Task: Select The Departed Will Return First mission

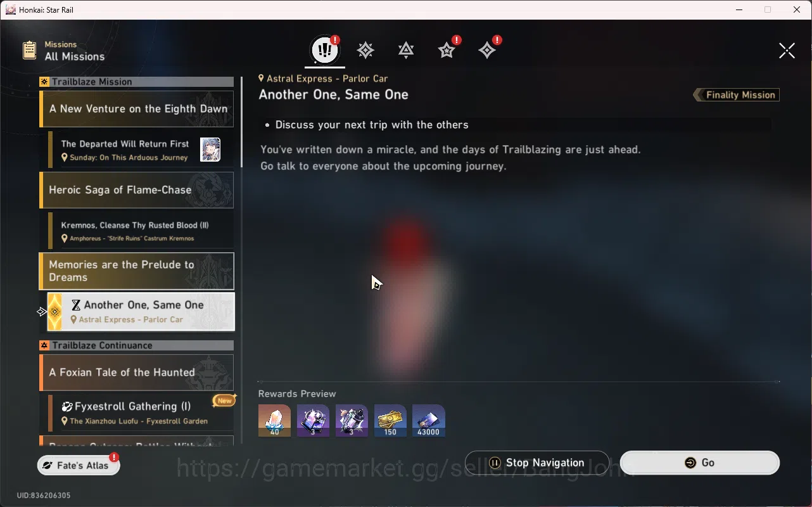Action: pos(141,150)
